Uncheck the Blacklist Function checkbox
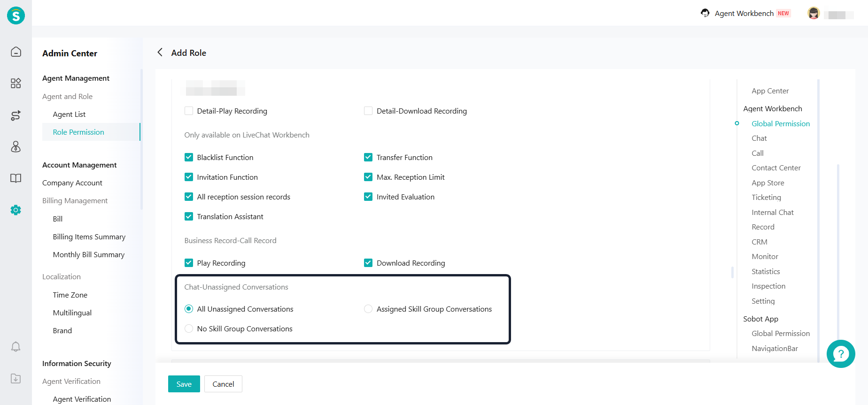This screenshot has height=405, width=868. tap(189, 157)
